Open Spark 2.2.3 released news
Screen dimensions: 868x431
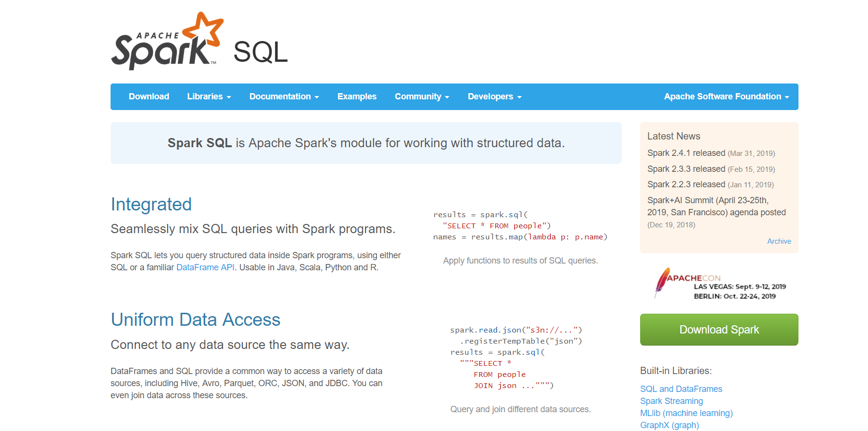click(686, 184)
